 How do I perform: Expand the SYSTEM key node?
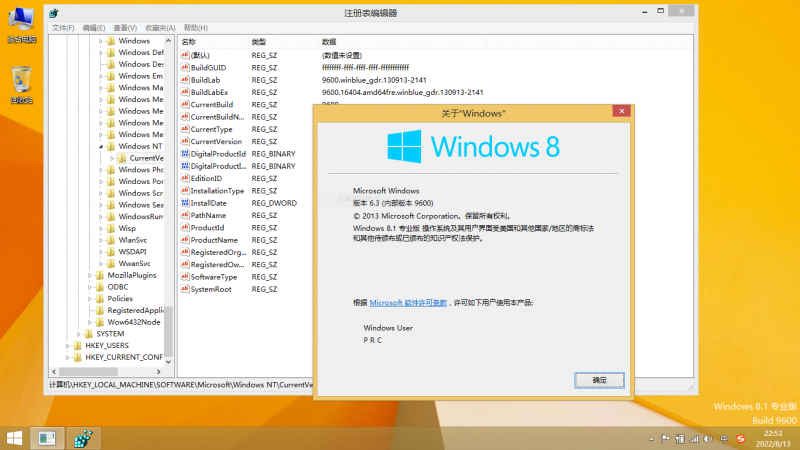[79, 334]
